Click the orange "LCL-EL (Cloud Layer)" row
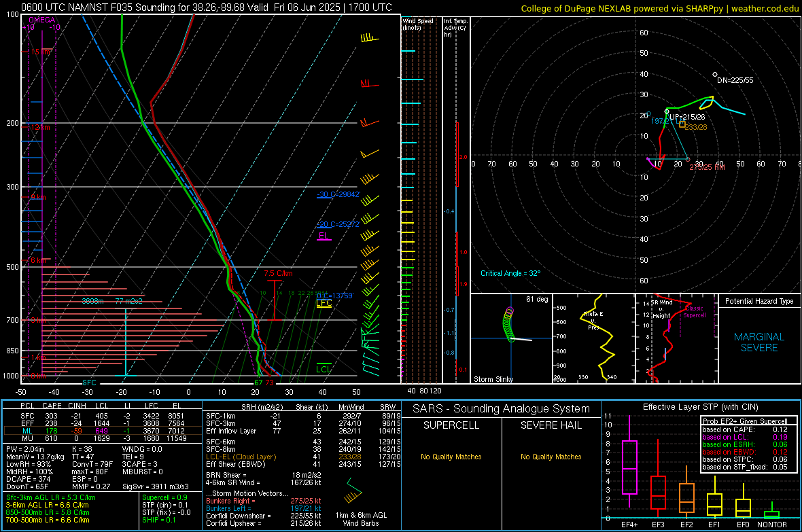Image resolution: width=802 pixels, height=532 pixels. click(x=303, y=457)
